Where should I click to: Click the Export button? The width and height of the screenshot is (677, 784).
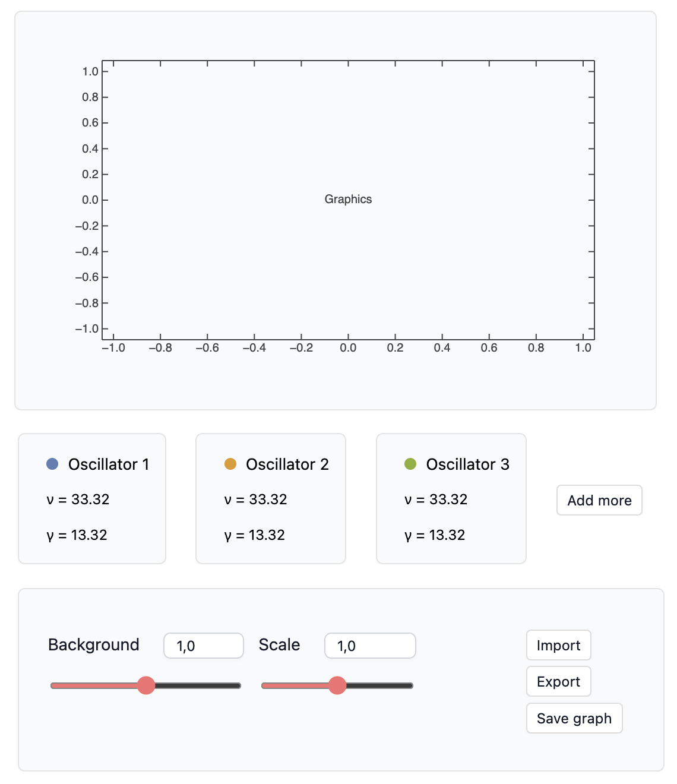(x=558, y=681)
